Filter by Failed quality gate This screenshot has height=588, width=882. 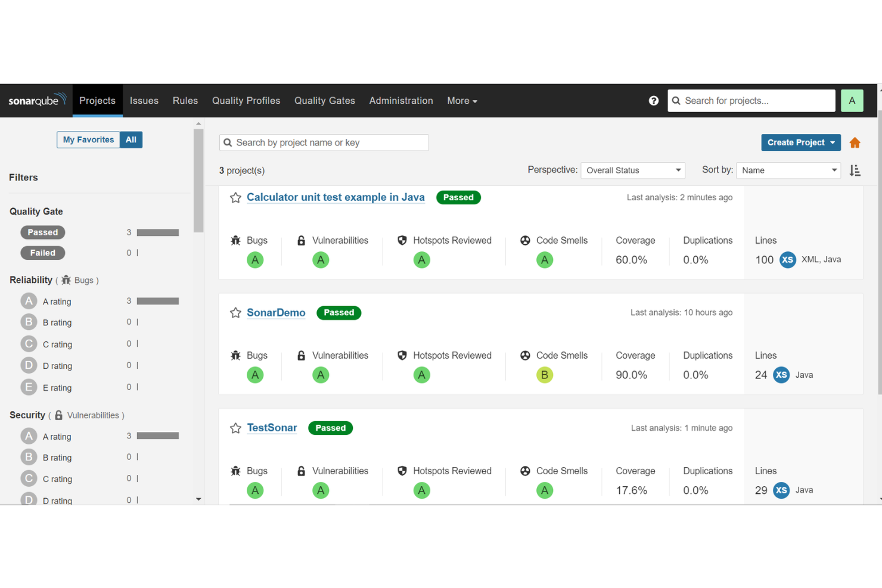click(x=43, y=253)
